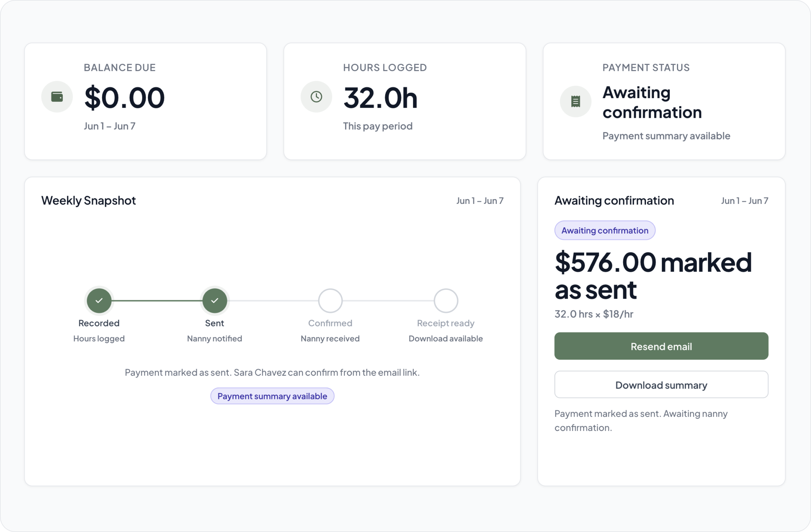Click the Nanny received caption
Image resolution: width=811 pixels, height=532 pixels.
330,339
